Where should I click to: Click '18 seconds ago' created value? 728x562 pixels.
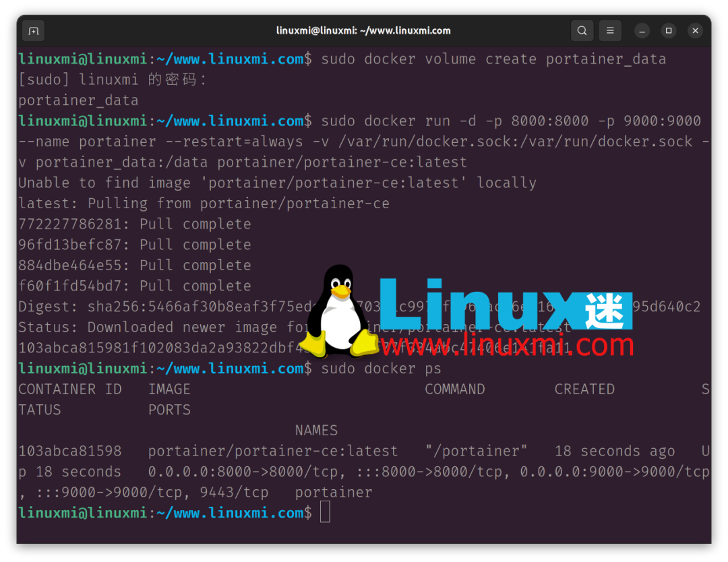click(615, 451)
